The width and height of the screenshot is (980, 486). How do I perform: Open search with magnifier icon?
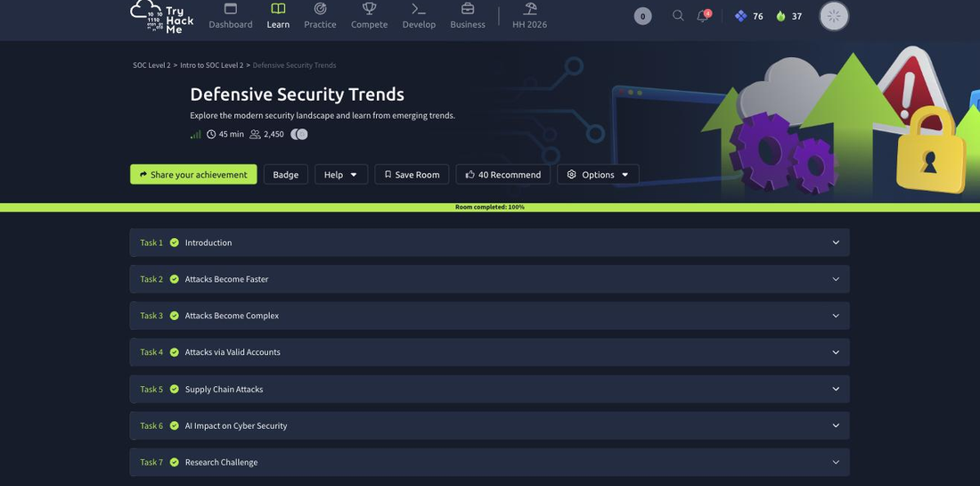click(x=678, y=16)
